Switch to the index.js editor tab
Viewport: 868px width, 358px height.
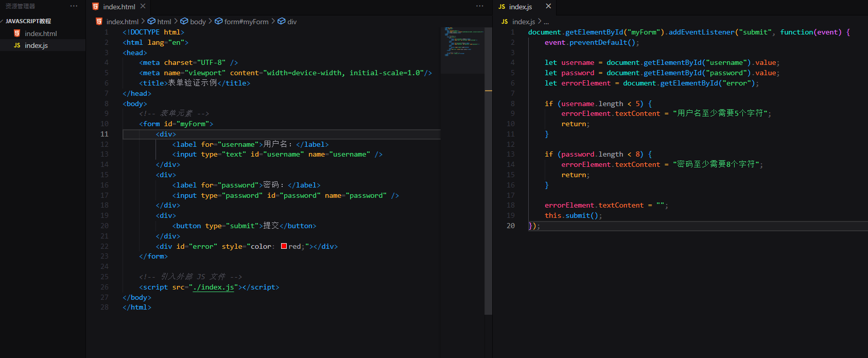520,7
